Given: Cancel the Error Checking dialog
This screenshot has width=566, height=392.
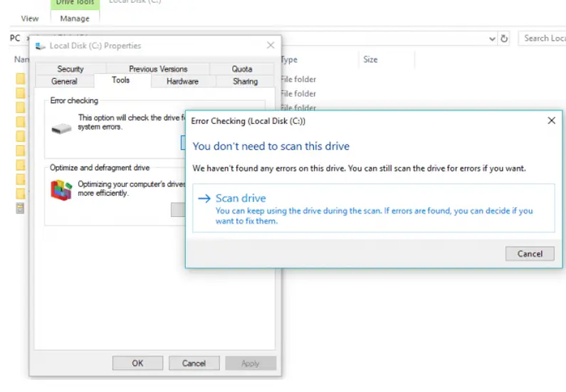Looking at the screenshot, I should [530, 253].
